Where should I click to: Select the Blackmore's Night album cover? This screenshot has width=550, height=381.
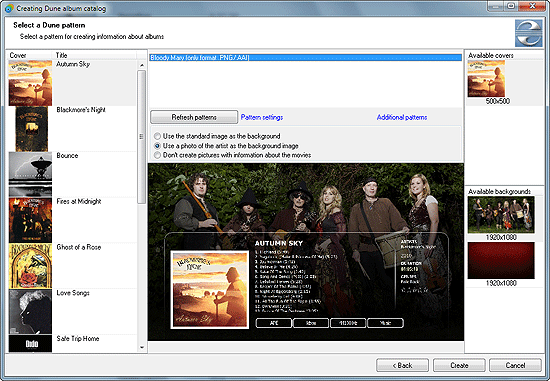[x=32, y=129]
